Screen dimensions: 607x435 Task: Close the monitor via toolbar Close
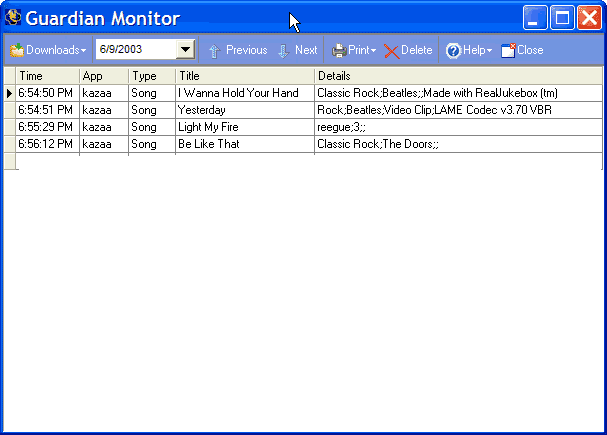(522, 50)
